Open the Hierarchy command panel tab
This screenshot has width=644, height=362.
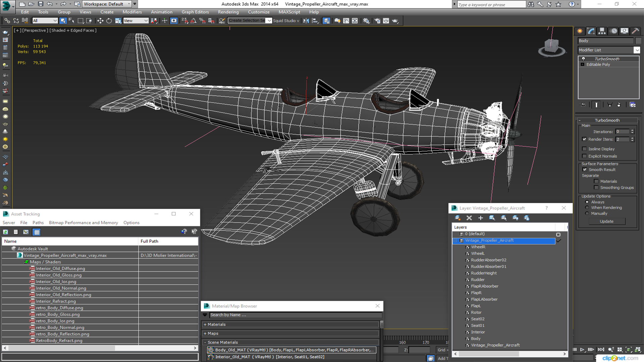click(602, 31)
